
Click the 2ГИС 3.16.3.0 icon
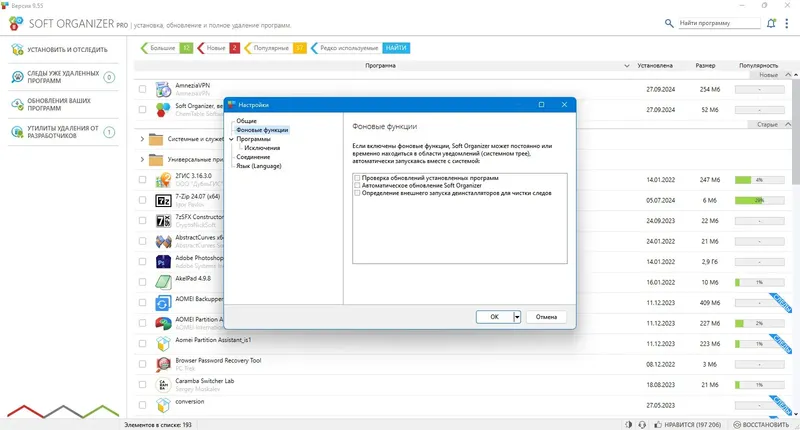163,180
